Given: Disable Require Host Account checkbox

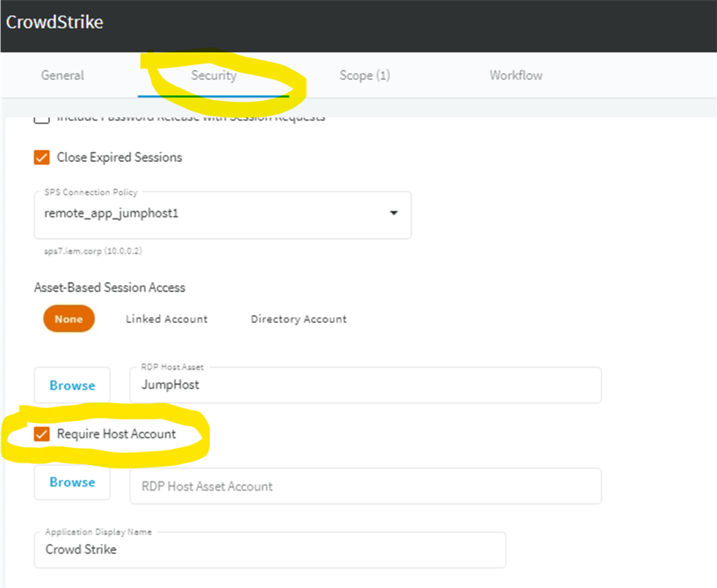Looking at the screenshot, I should (x=42, y=434).
